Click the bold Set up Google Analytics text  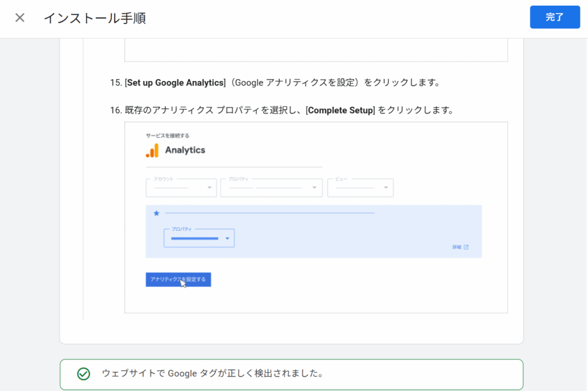pyautogui.click(x=176, y=83)
